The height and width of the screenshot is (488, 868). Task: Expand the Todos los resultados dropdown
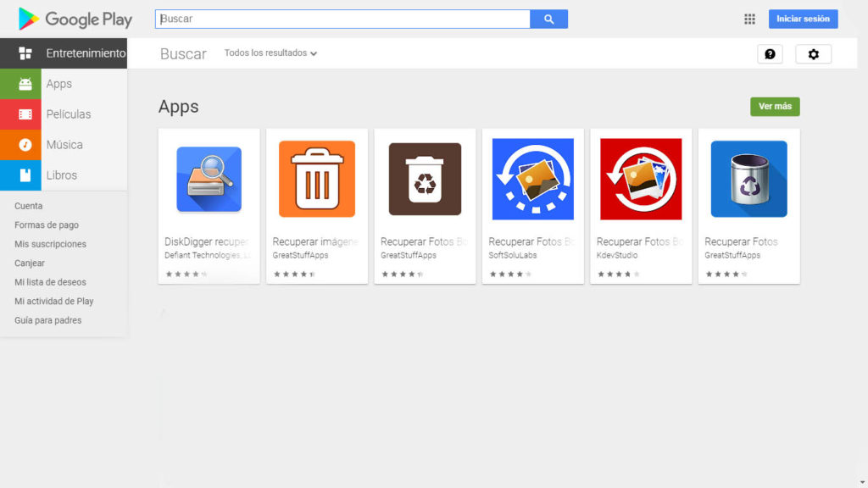click(270, 53)
